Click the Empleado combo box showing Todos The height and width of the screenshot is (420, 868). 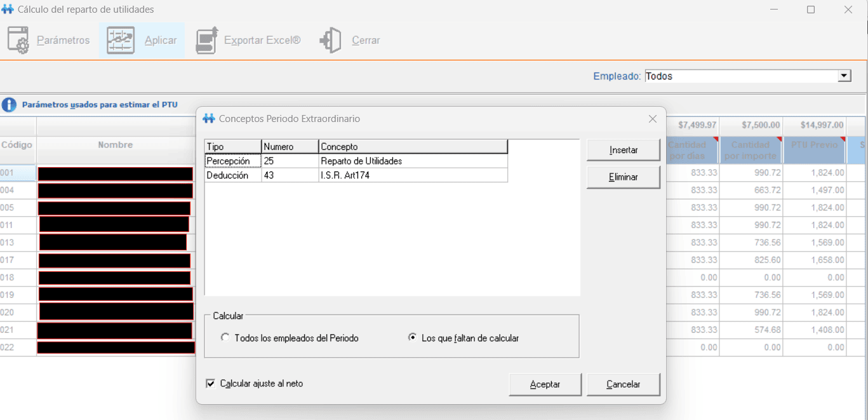tap(747, 76)
